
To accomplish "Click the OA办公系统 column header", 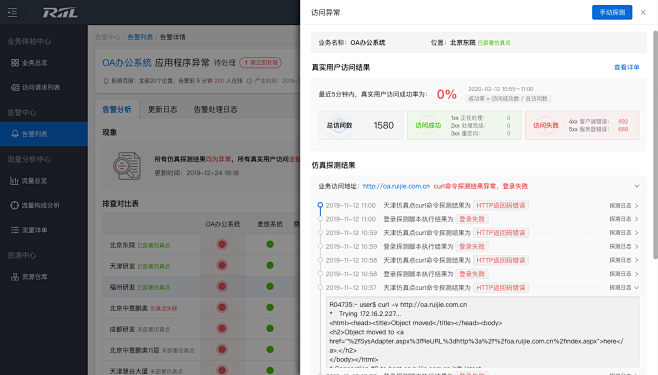I will coord(222,224).
